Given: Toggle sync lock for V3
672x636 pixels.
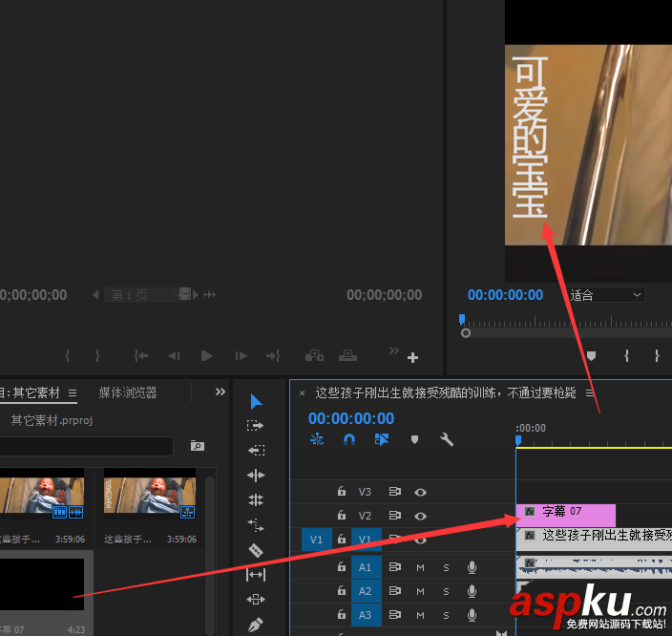Looking at the screenshot, I should [x=395, y=492].
